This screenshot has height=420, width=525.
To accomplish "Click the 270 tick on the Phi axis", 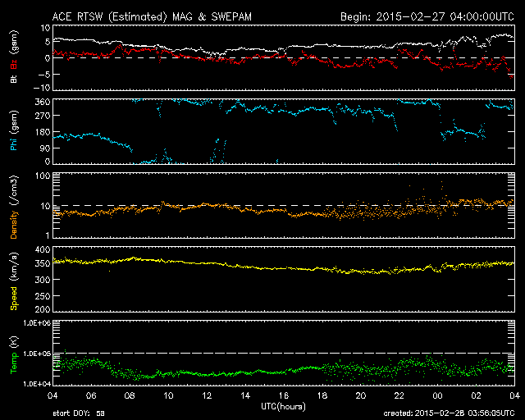I will [x=43, y=116].
